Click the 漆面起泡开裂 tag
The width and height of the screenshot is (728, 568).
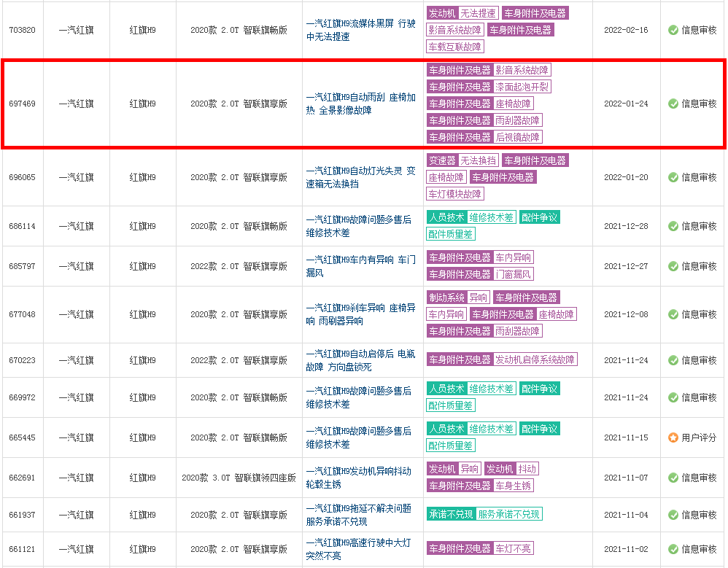point(522,87)
